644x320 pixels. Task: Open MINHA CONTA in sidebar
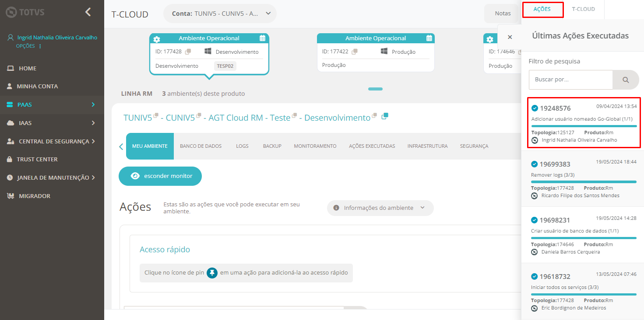(37, 86)
